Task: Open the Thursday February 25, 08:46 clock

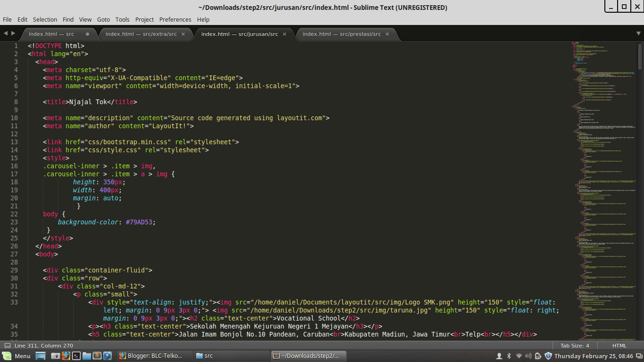Action: tap(594, 356)
